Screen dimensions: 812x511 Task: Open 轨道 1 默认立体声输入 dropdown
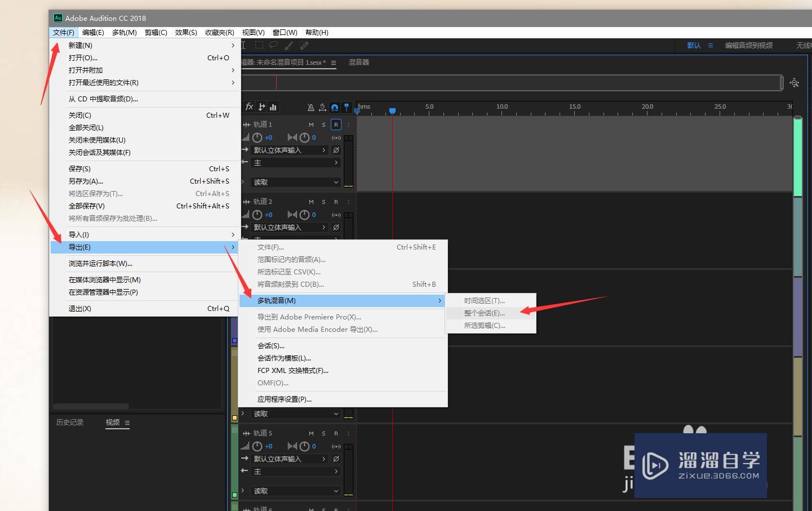click(x=290, y=150)
